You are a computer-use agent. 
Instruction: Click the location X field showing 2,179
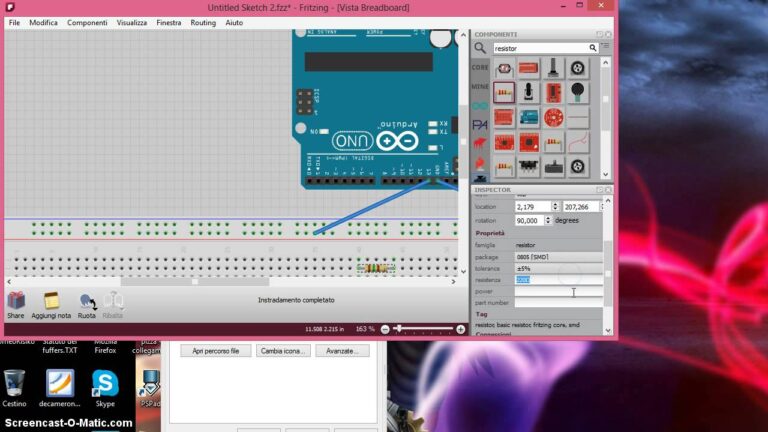click(532, 207)
